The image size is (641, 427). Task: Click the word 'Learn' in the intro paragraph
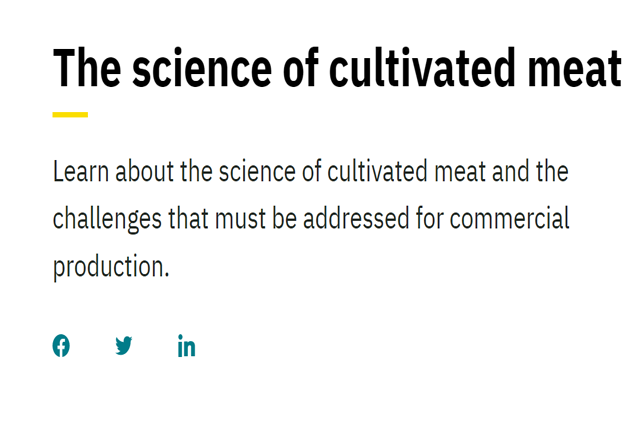pyautogui.click(x=81, y=172)
